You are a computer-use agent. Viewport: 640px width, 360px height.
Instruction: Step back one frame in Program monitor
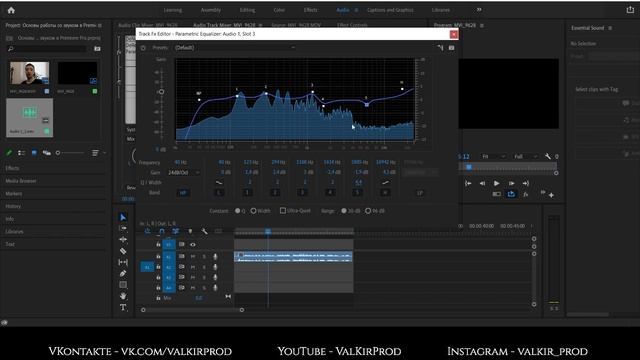482,183
